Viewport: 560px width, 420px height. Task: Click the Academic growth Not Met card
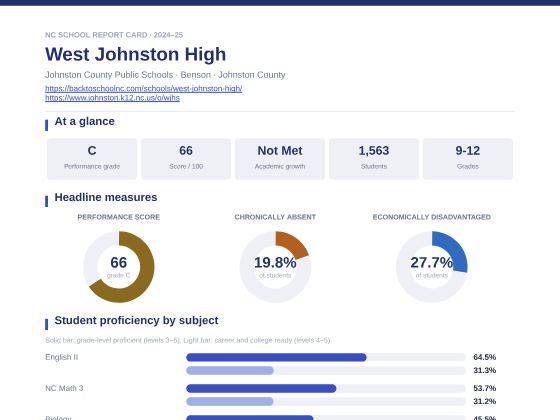pyautogui.click(x=280, y=159)
